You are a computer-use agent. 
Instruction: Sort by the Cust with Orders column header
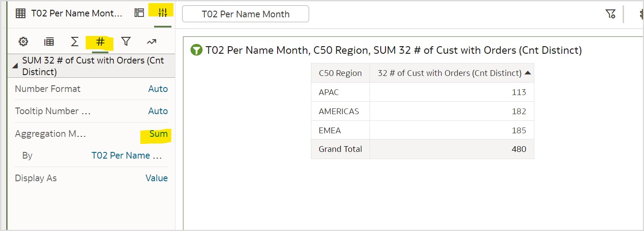(449, 73)
